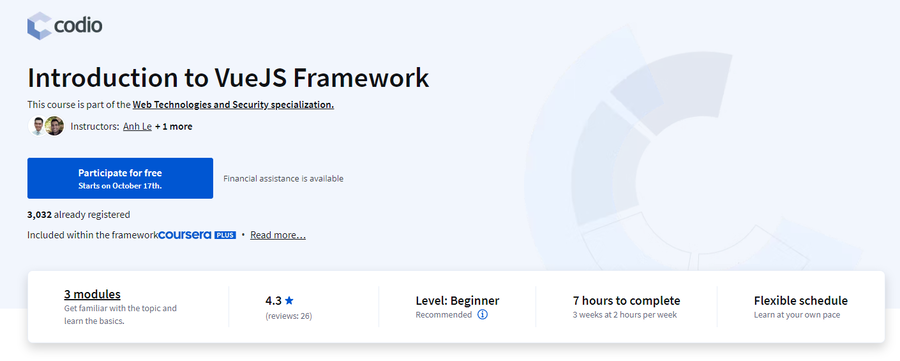Show the '+ 1 more' instructors
Viewport: 900px width, 361px height.
point(174,126)
